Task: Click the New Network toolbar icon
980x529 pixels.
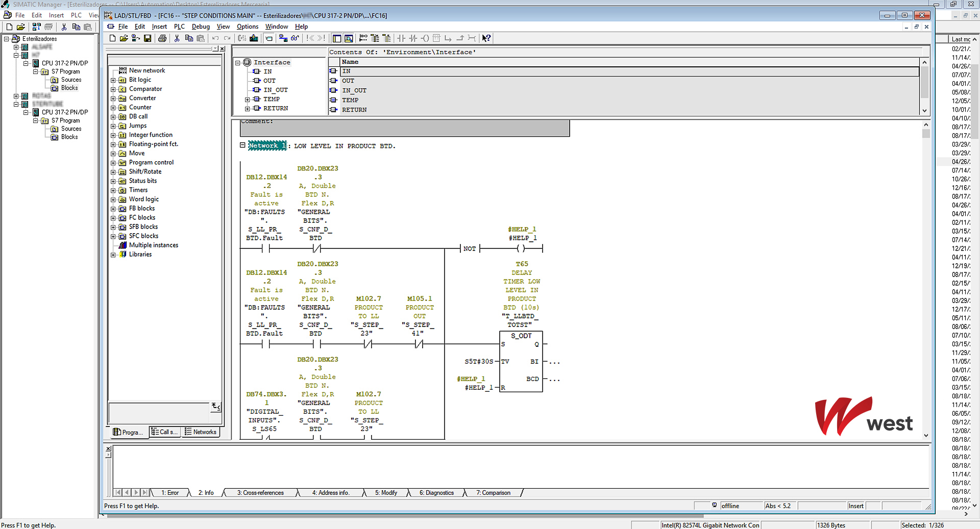Action: [363, 38]
